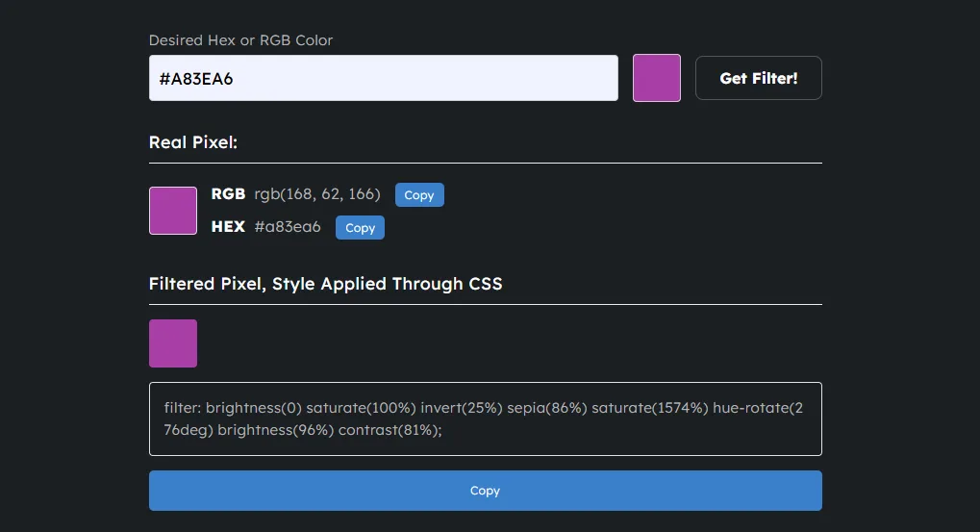Click the rgb(168, 62, 166) value text
Screen dimensions: 980x532
click(316, 194)
